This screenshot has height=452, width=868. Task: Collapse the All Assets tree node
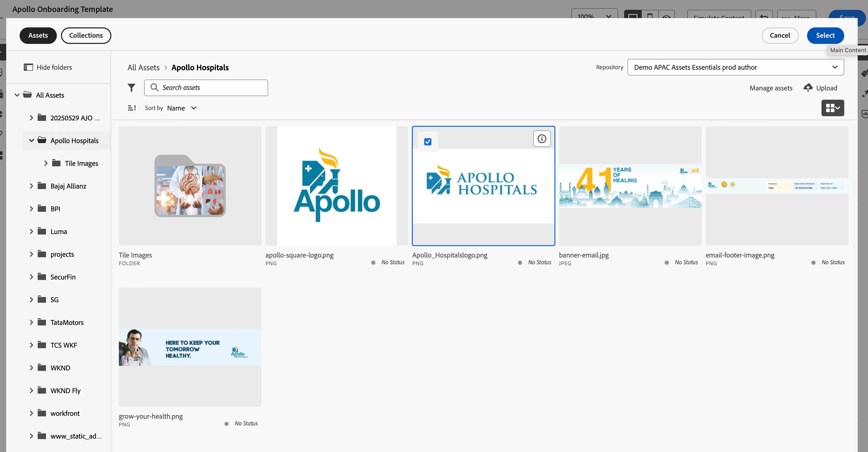click(17, 95)
